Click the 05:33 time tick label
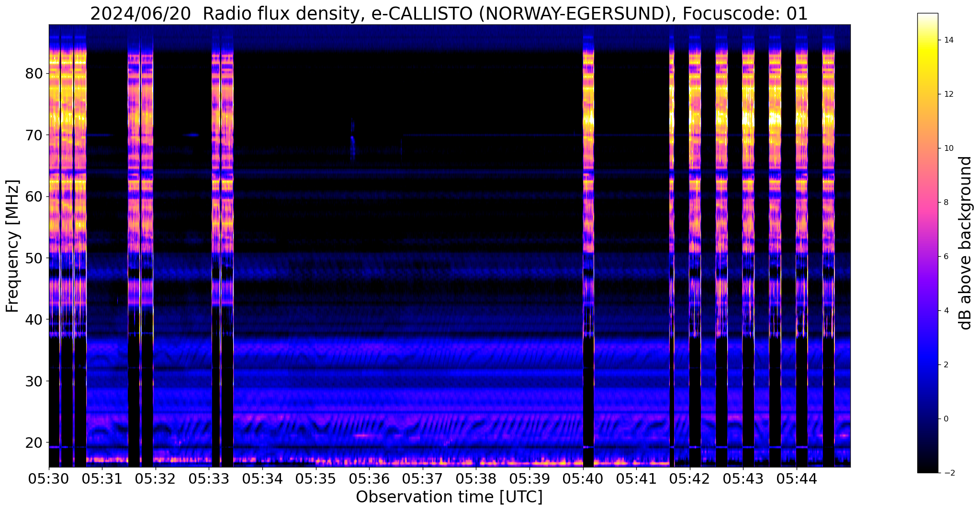The height and width of the screenshot is (511, 980). point(209,478)
